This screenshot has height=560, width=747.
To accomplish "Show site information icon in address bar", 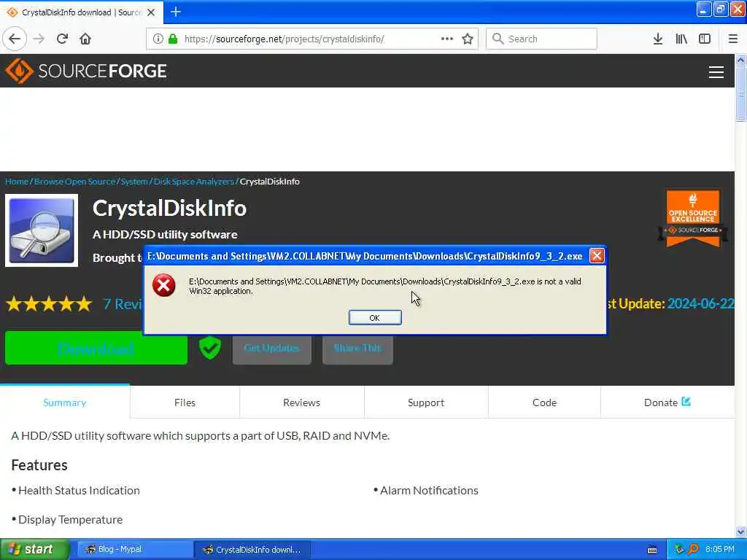I will point(158,39).
